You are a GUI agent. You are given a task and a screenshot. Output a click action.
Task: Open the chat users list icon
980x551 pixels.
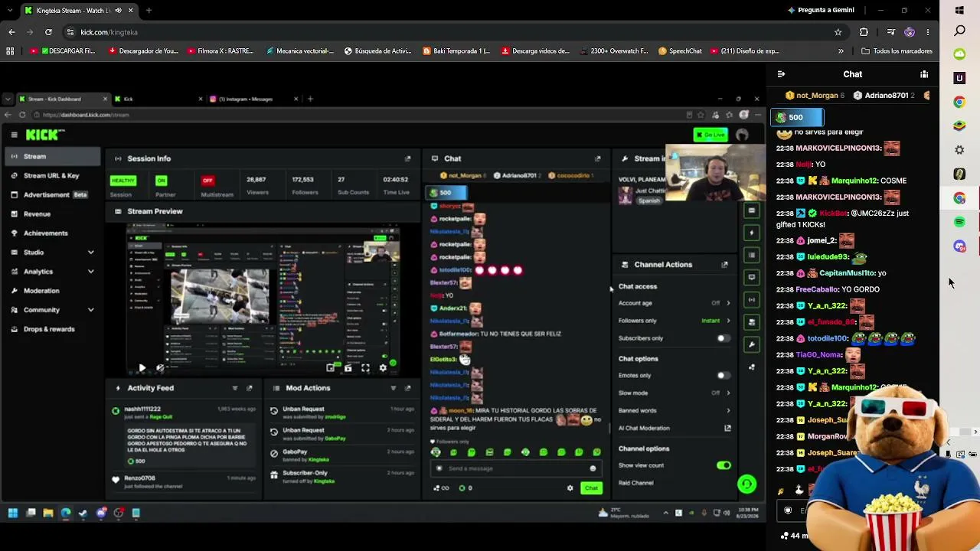coord(924,74)
